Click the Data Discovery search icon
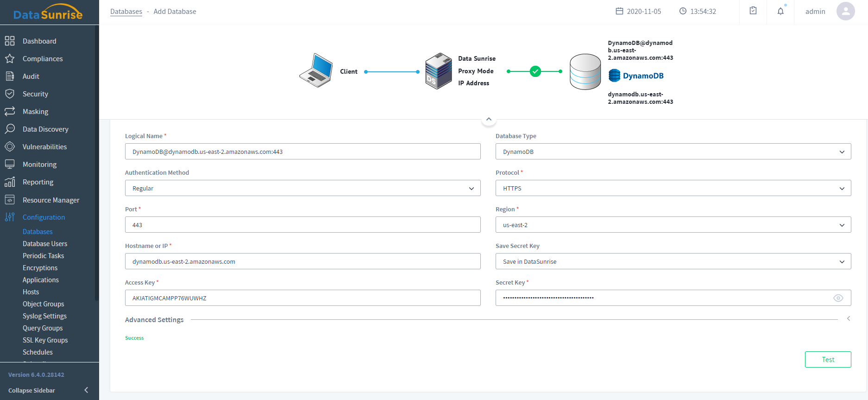The width and height of the screenshot is (868, 400). click(10, 129)
